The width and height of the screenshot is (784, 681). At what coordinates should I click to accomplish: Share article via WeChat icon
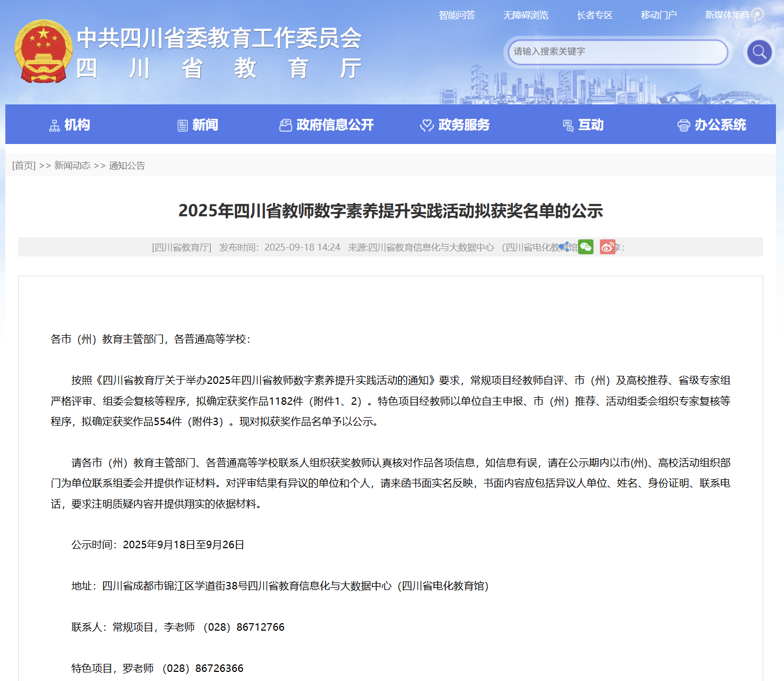click(585, 247)
